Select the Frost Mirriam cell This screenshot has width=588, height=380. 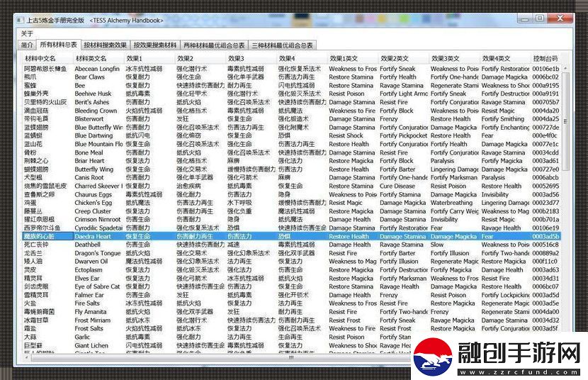pos(98,320)
